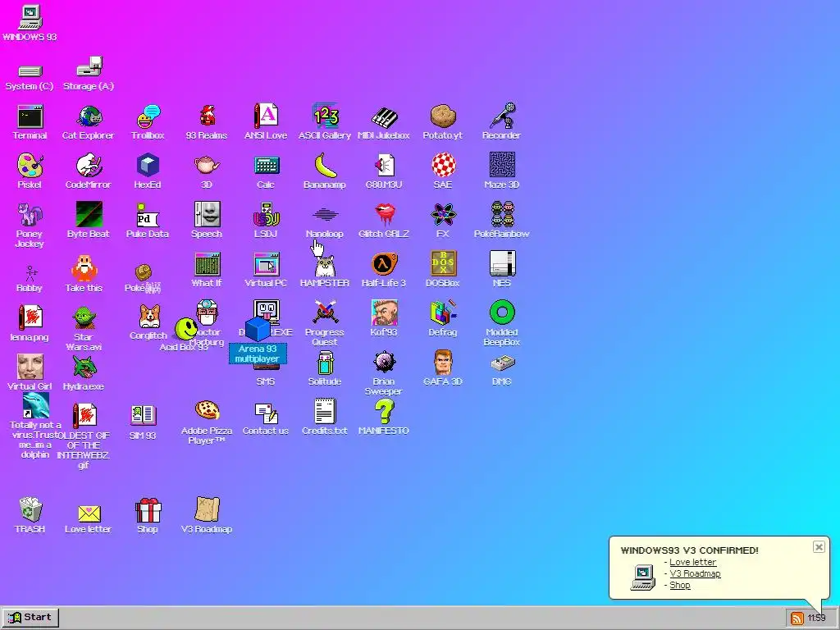
Task: Follow the Shop link in notification
Action: coord(680,585)
